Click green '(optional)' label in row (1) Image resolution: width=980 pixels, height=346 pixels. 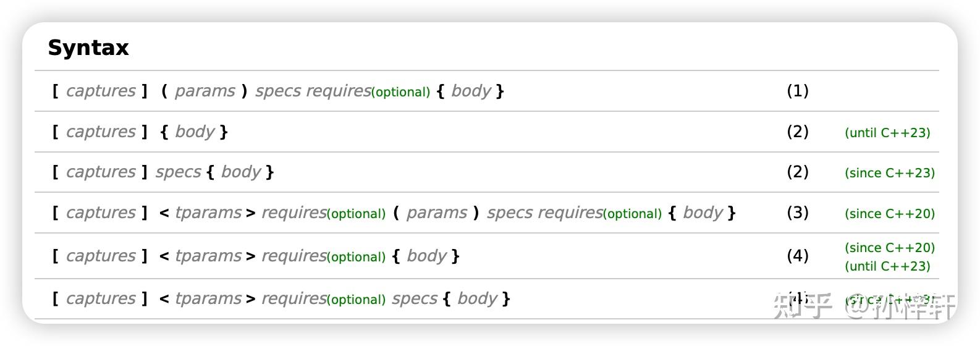[400, 92]
